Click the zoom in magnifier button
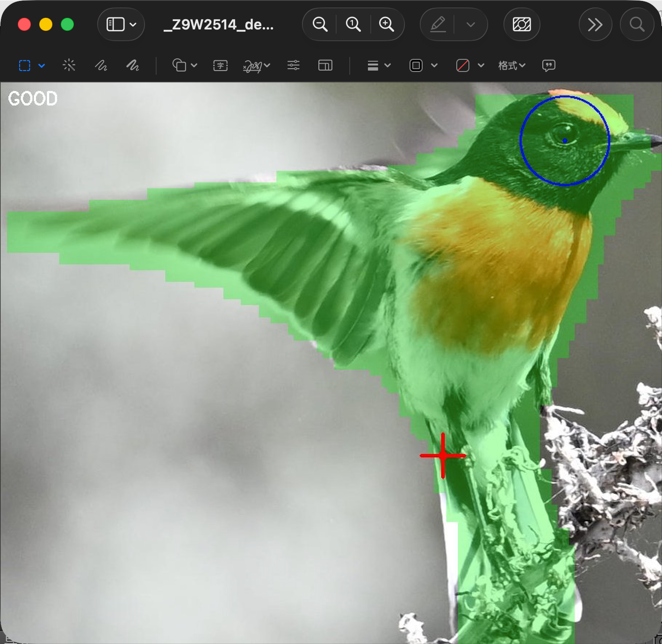 coord(387,24)
